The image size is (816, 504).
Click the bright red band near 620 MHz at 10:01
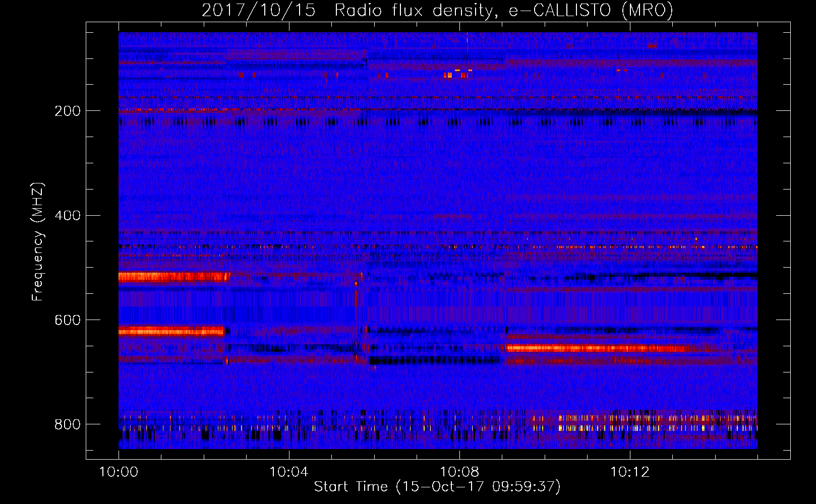pos(171,331)
